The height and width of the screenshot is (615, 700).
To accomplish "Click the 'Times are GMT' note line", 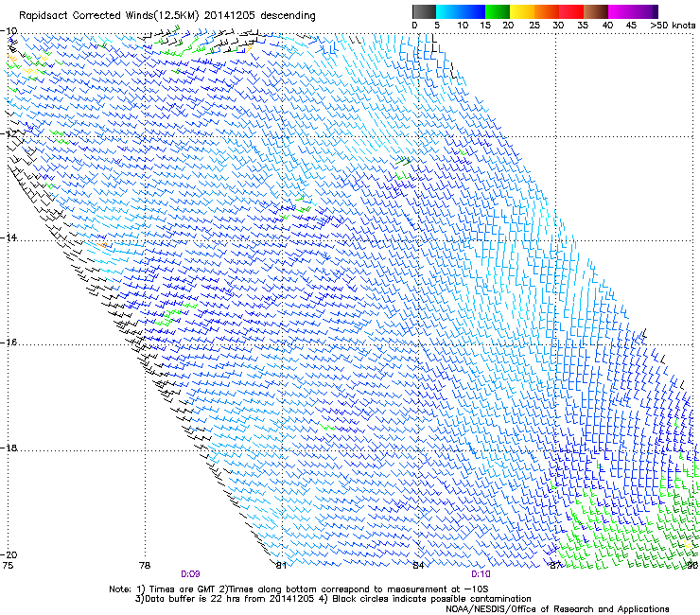I will (298, 589).
